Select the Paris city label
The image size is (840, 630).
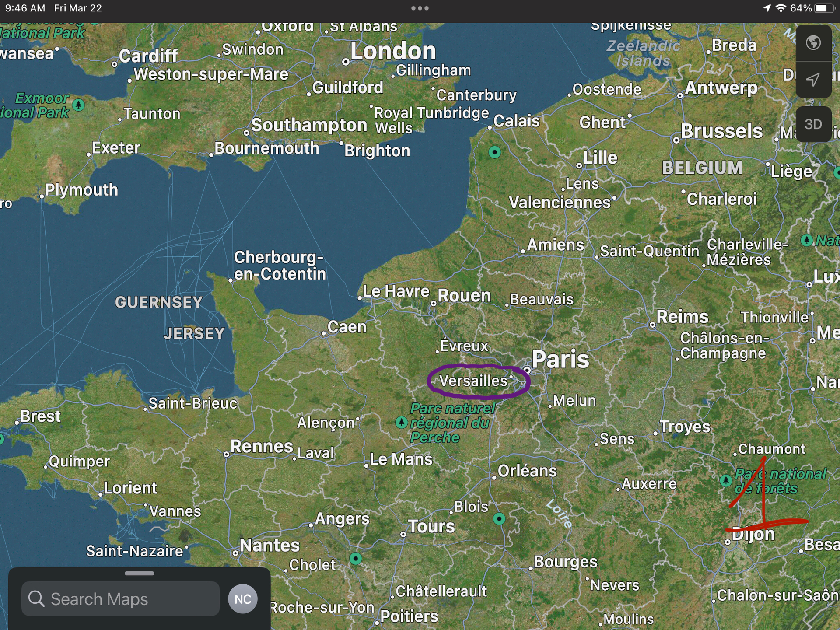point(560,360)
